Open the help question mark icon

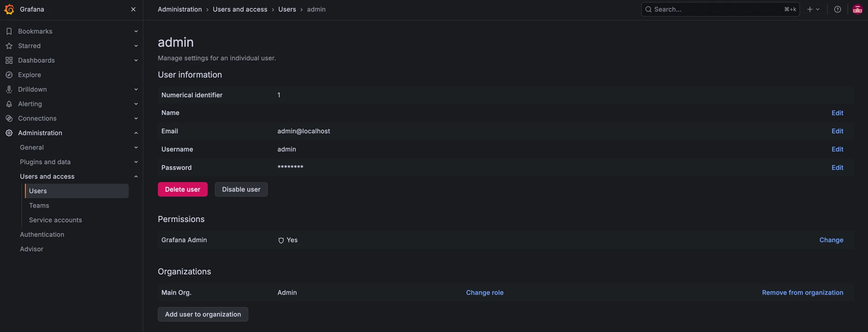click(x=837, y=9)
